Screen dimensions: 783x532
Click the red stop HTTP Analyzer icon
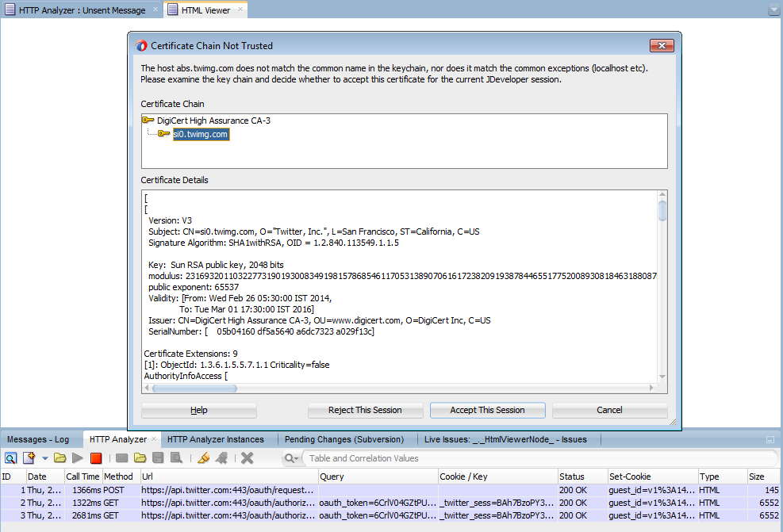pyautogui.click(x=96, y=457)
